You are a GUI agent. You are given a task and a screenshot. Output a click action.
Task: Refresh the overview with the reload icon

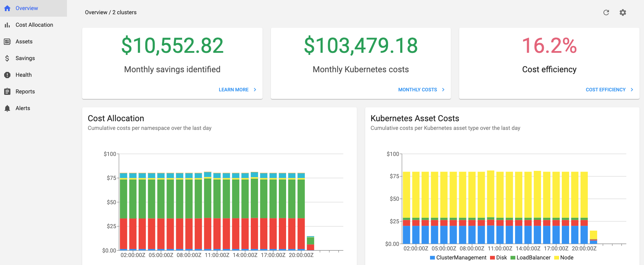click(606, 13)
